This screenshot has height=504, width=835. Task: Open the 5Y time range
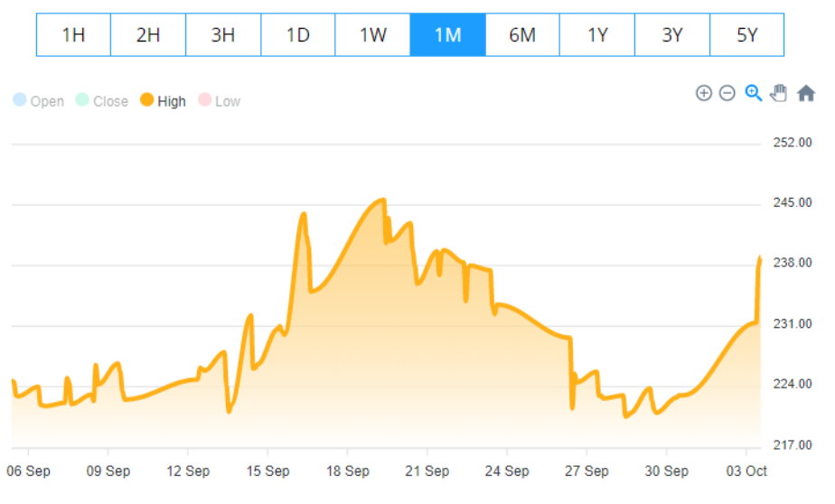coord(746,35)
